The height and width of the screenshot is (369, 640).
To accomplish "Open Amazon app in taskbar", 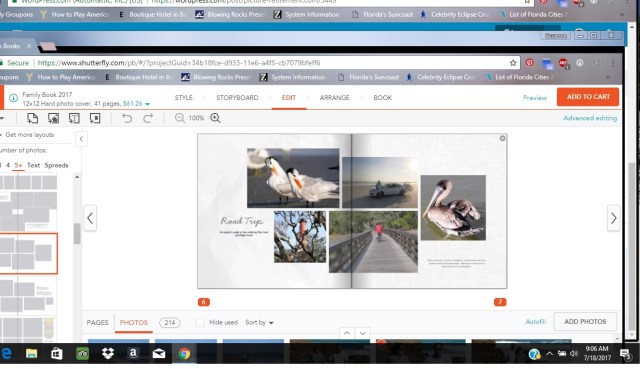I will [133, 353].
